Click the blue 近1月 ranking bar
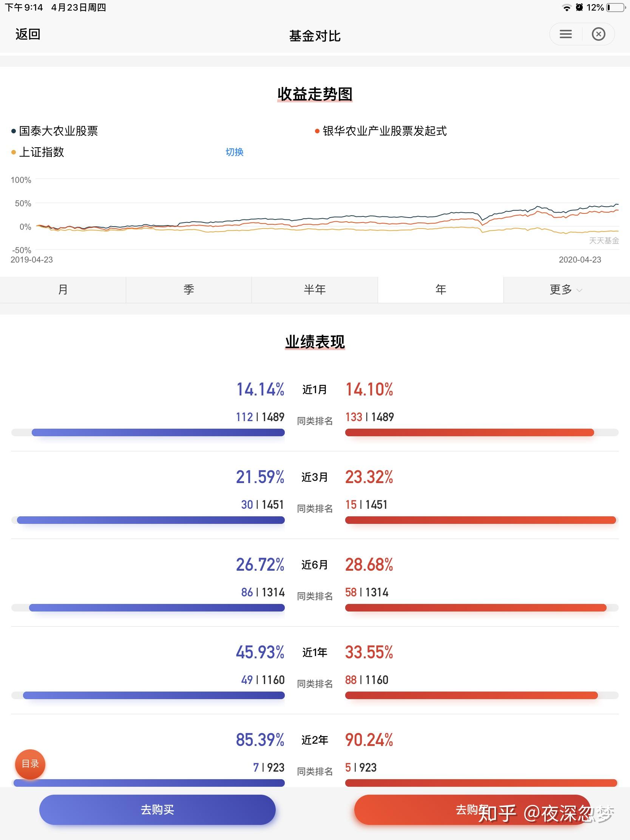The width and height of the screenshot is (630, 840). (158, 432)
